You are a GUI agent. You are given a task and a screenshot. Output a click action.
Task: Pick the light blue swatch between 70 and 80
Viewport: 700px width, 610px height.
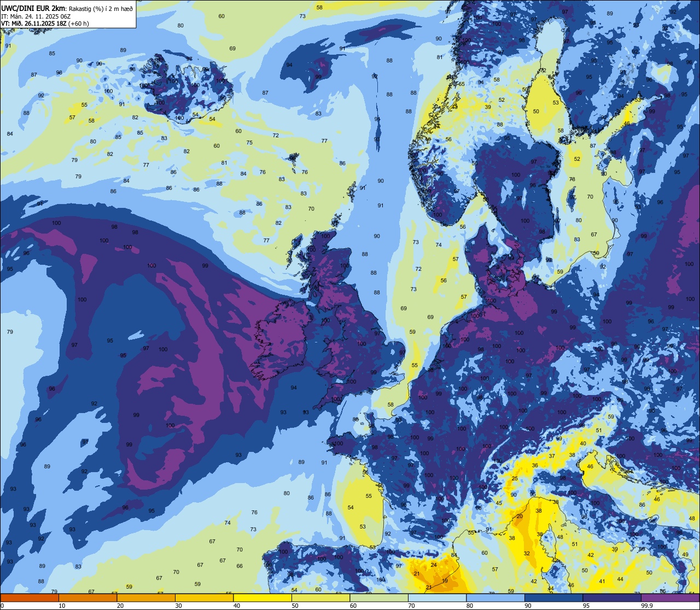[x=437, y=597]
